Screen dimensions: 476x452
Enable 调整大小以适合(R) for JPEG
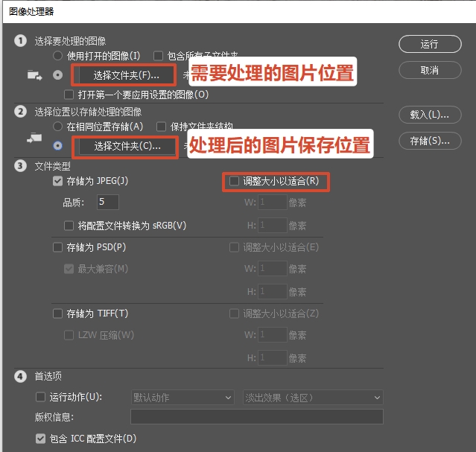(234, 181)
